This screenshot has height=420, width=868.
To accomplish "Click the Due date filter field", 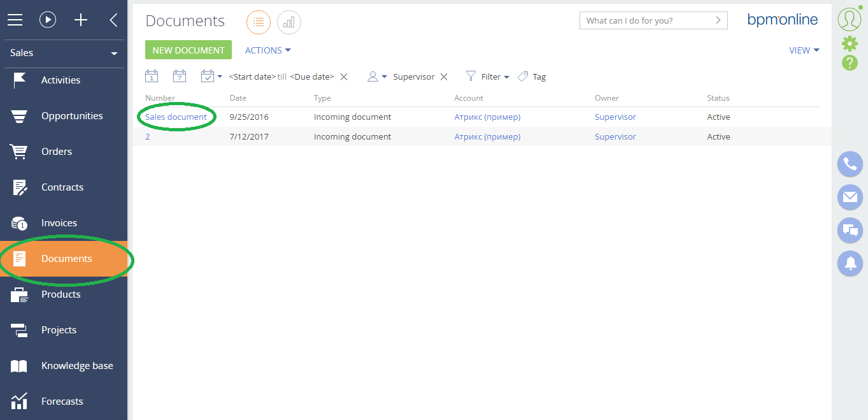I will (x=312, y=77).
